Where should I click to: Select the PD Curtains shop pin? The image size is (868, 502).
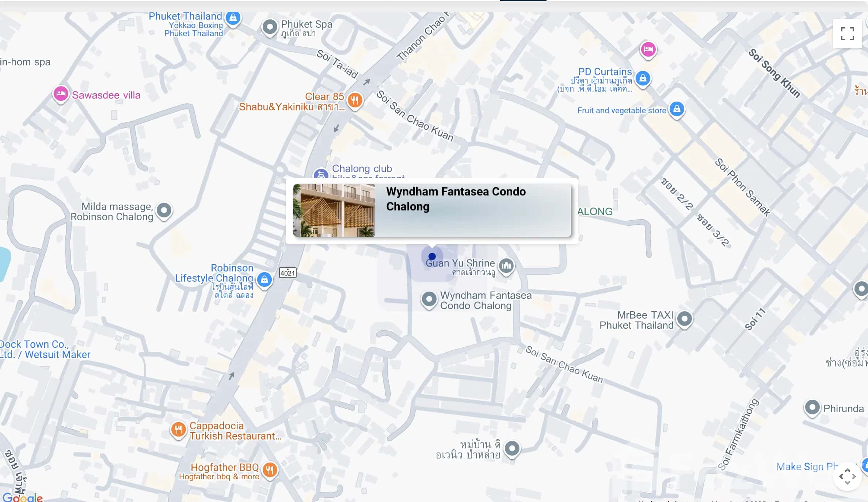(x=643, y=78)
